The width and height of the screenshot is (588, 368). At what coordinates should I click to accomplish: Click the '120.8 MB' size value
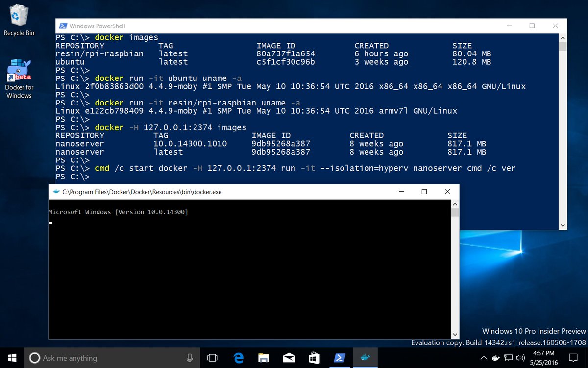click(x=472, y=62)
